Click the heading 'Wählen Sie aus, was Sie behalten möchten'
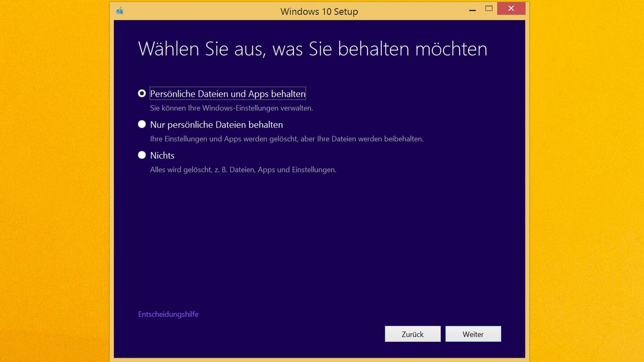Viewport: 644px width, 362px height. coord(312,48)
